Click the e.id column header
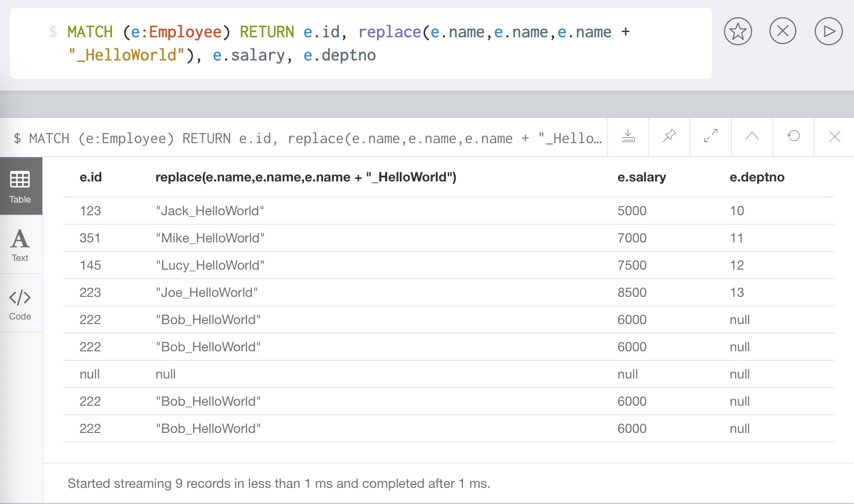Image resolution: width=854 pixels, height=504 pixels. tap(91, 177)
